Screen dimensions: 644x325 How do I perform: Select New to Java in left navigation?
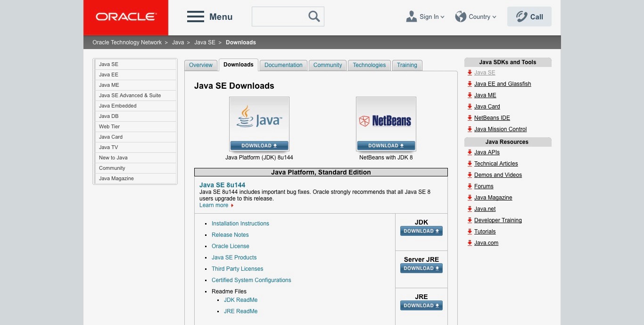[x=136, y=158]
